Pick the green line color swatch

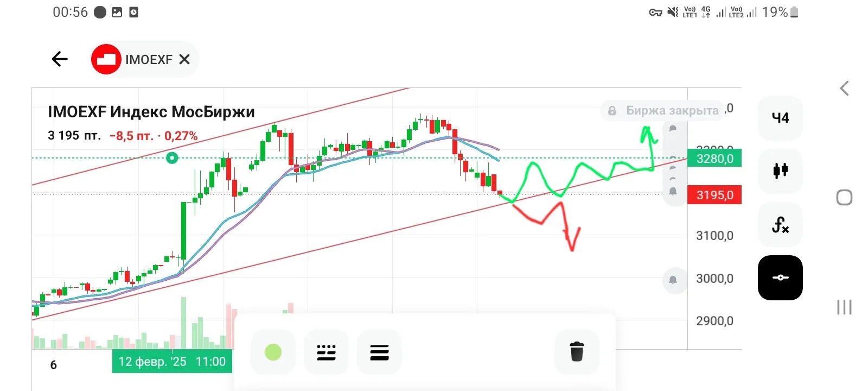tap(273, 352)
